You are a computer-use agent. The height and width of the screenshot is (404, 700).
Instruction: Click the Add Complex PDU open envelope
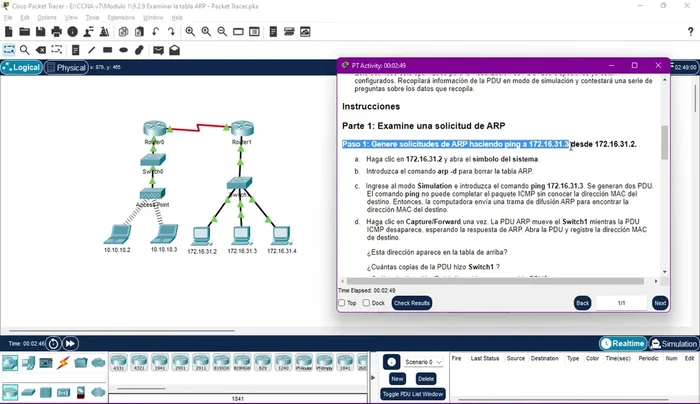click(x=175, y=50)
